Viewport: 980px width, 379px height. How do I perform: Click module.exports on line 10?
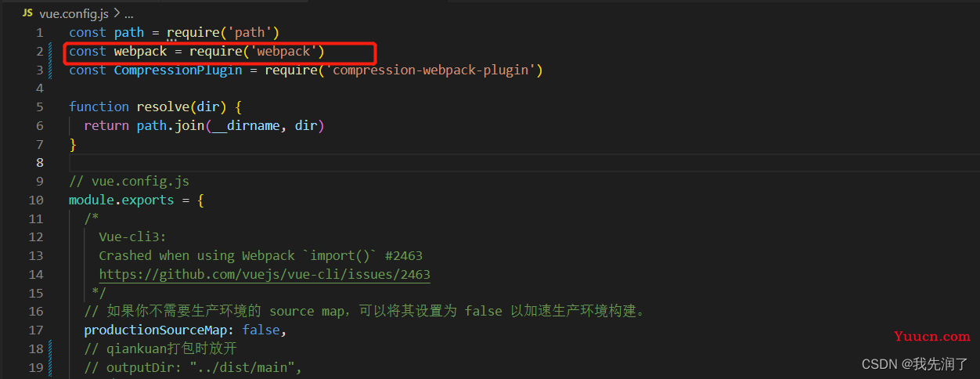pyautogui.click(x=121, y=200)
